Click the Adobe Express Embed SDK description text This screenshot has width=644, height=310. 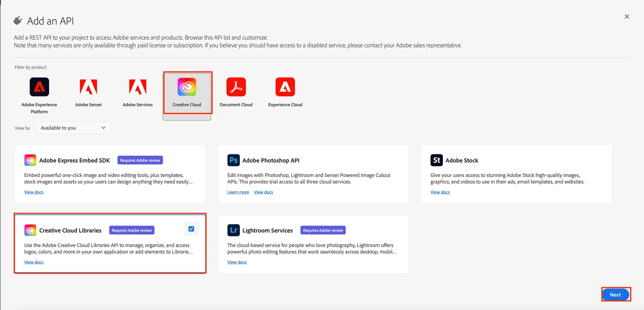click(108, 179)
